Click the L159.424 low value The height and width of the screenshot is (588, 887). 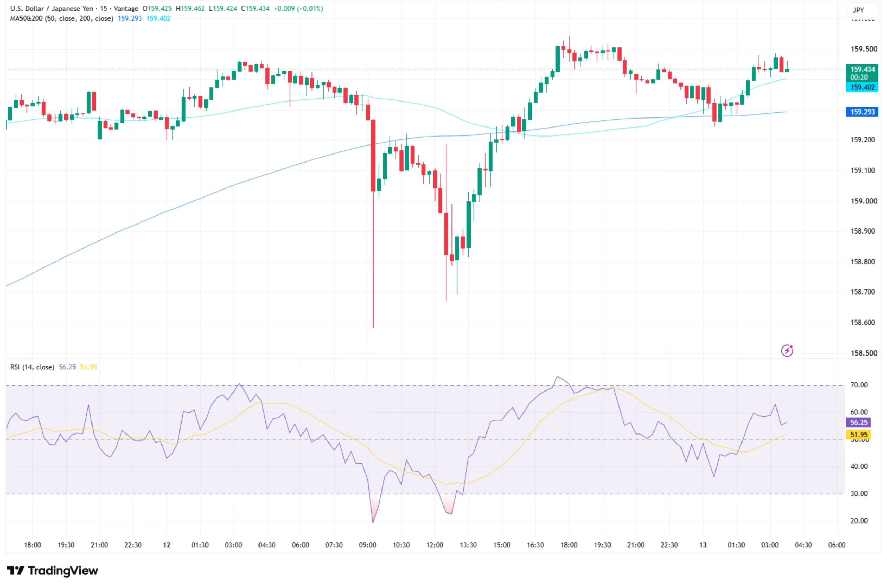point(223,8)
